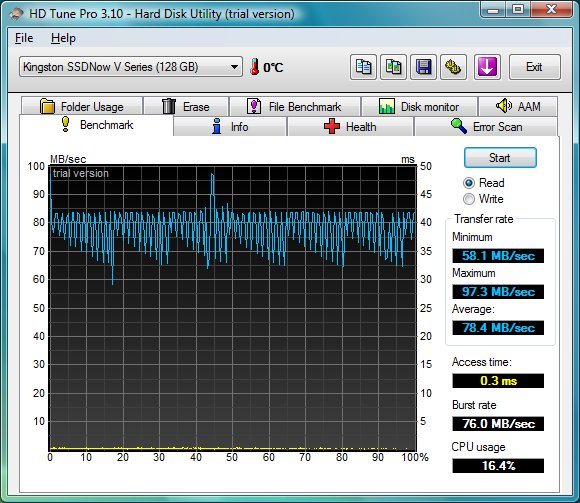
Task: Click the Start benchmark button
Action: [500, 158]
